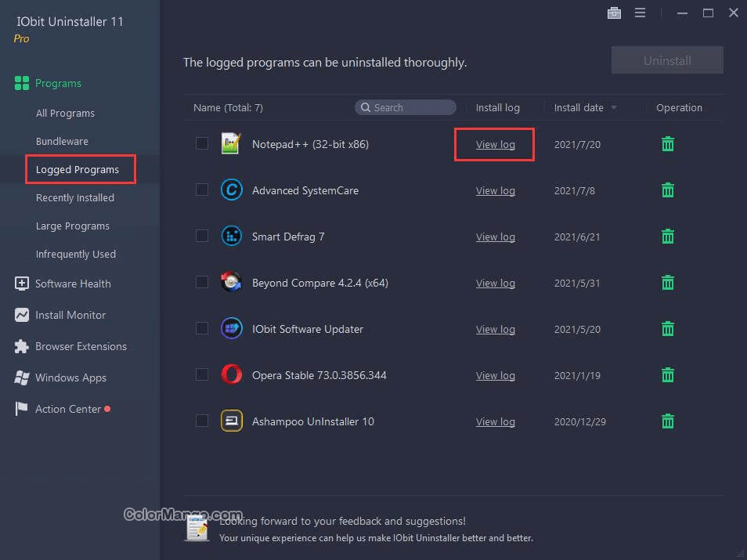Uninstall Notepad++ using its trash icon

(666, 144)
